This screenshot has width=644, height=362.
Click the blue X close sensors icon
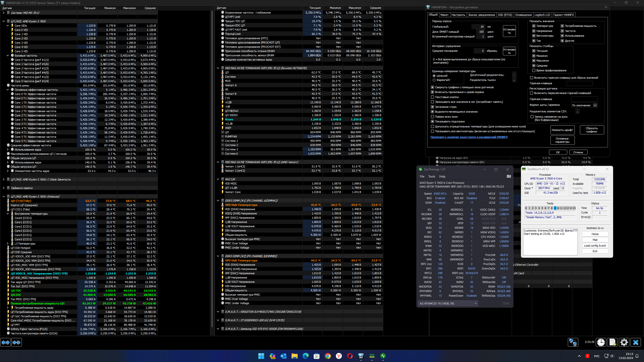(636, 342)
